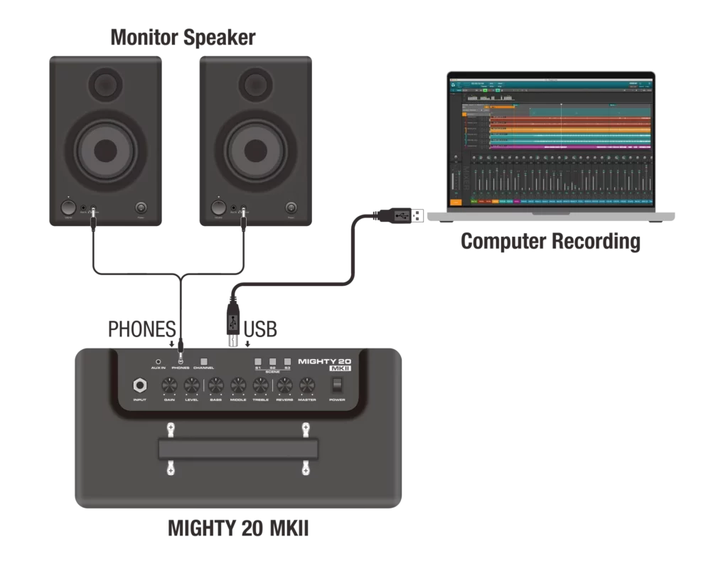
Task: Click the mixer faders on laptop screen
Action: (x=561, y=181)
